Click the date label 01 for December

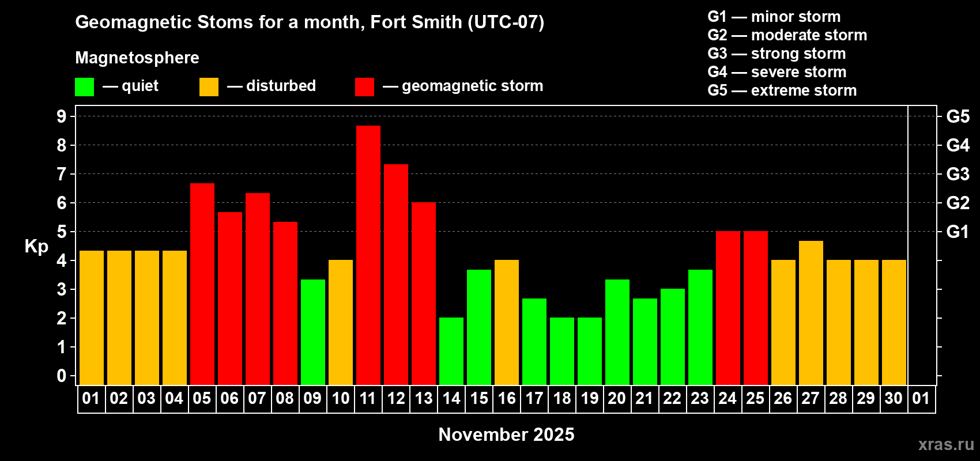(921, 399)
